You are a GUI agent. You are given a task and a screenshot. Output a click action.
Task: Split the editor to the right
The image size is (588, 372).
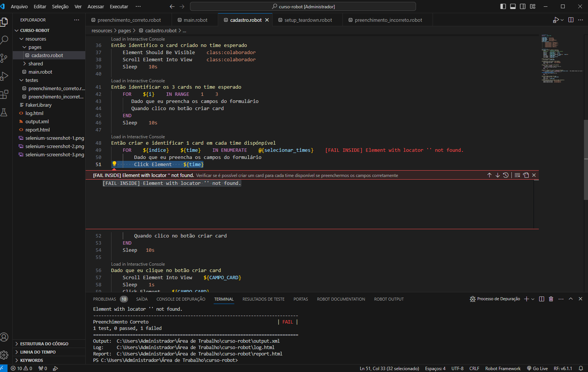[571, 20]
